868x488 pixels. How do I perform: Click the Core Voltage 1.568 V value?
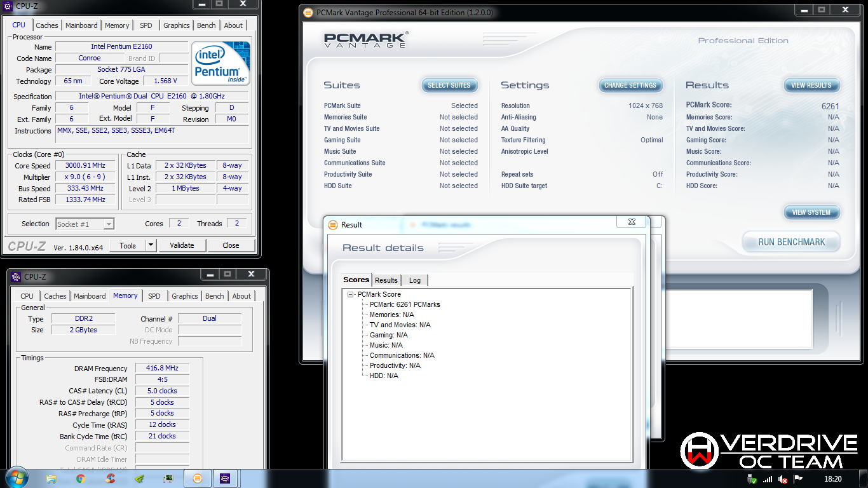[165, 81]
